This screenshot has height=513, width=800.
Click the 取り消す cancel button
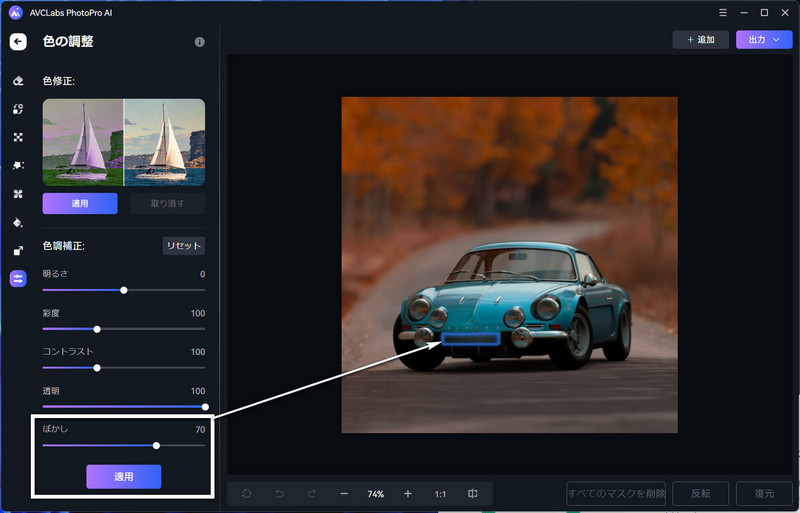click(167, 203)
